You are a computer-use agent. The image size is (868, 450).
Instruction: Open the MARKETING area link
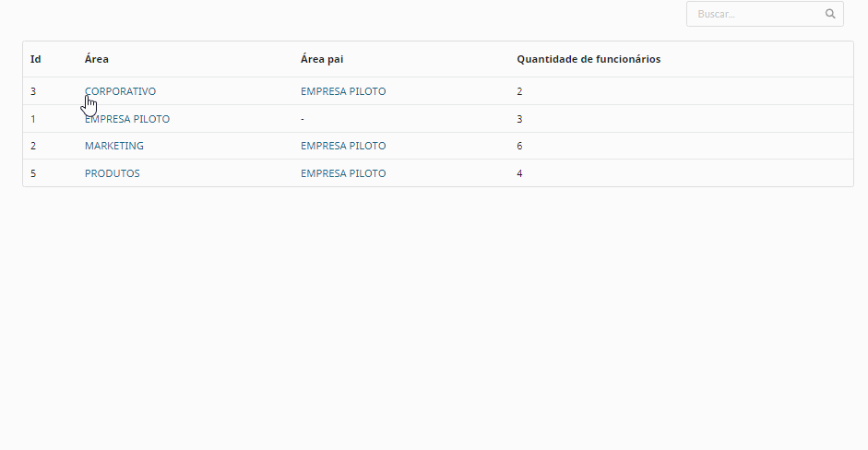coord(114,146)
